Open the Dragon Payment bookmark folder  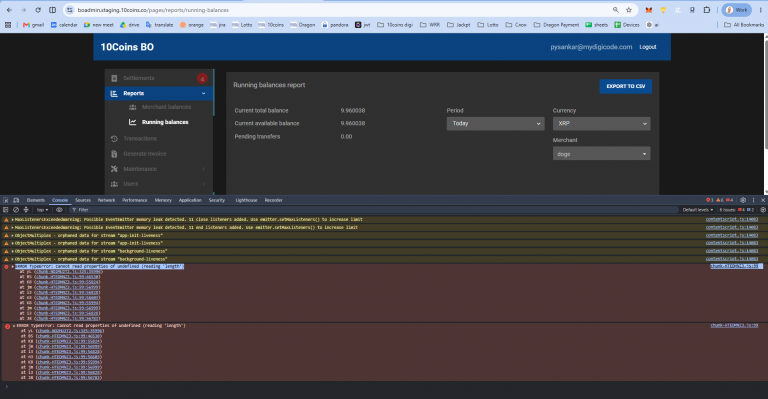(556, 24)
